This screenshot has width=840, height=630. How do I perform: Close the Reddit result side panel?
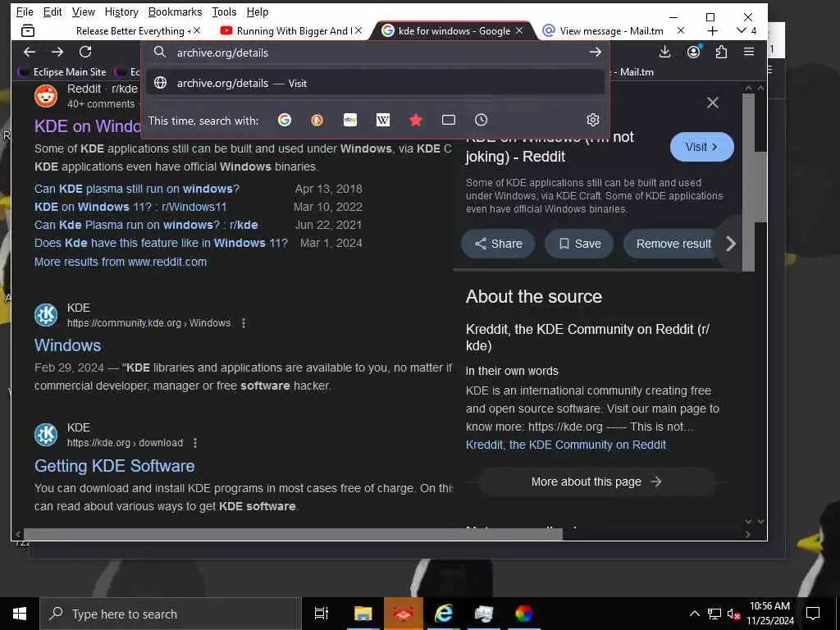click(713, 103)
